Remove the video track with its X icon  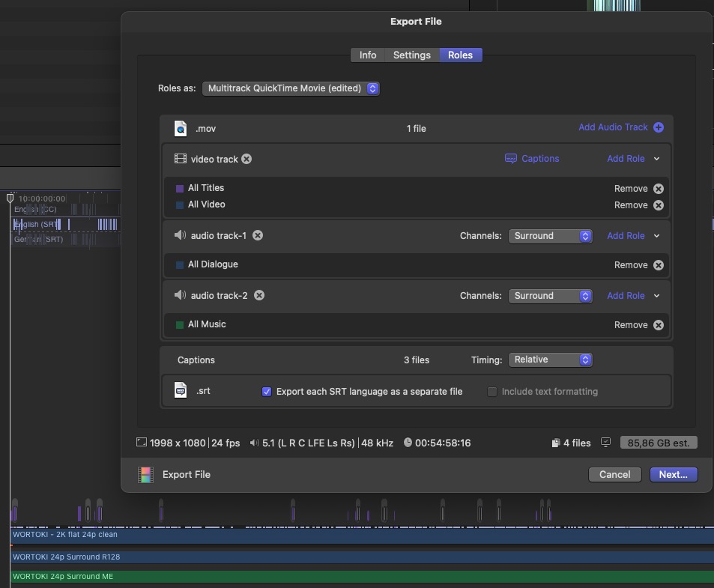point(246,159)
